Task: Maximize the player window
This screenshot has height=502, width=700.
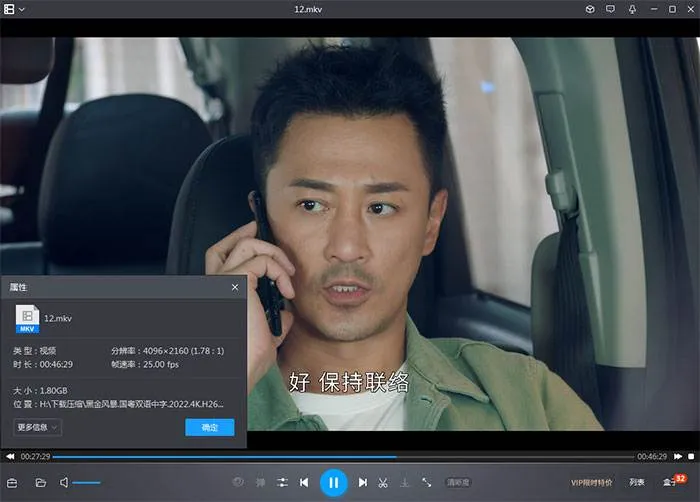Action: point(672,9)
